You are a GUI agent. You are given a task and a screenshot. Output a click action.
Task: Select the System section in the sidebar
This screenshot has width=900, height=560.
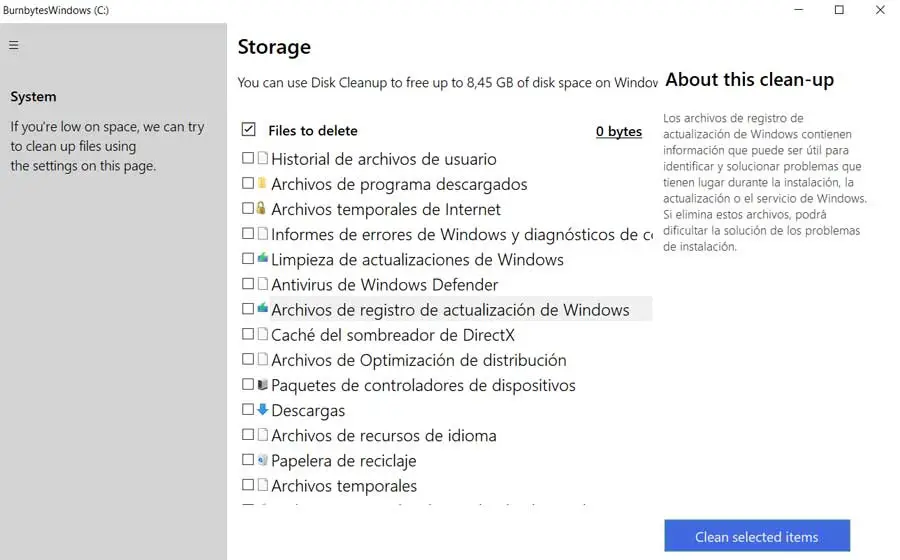click(33, 97)
